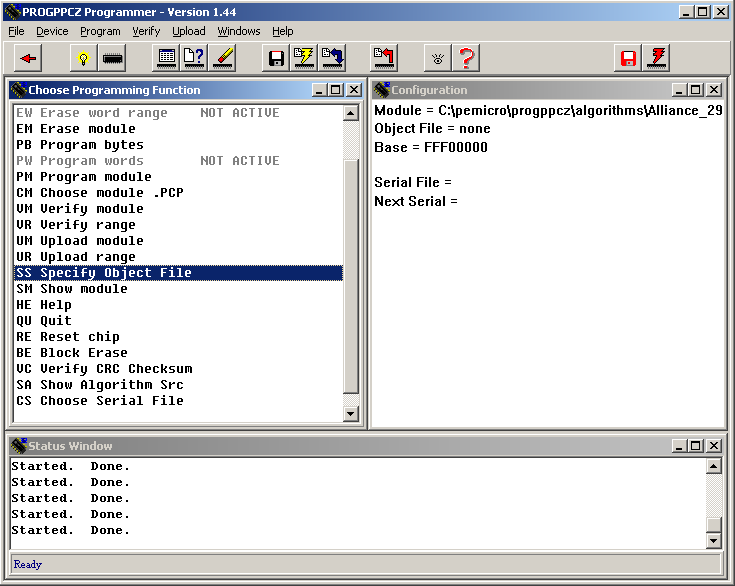Click the function list scrollbar thumb
735x586 pixels.
(351, 276)
